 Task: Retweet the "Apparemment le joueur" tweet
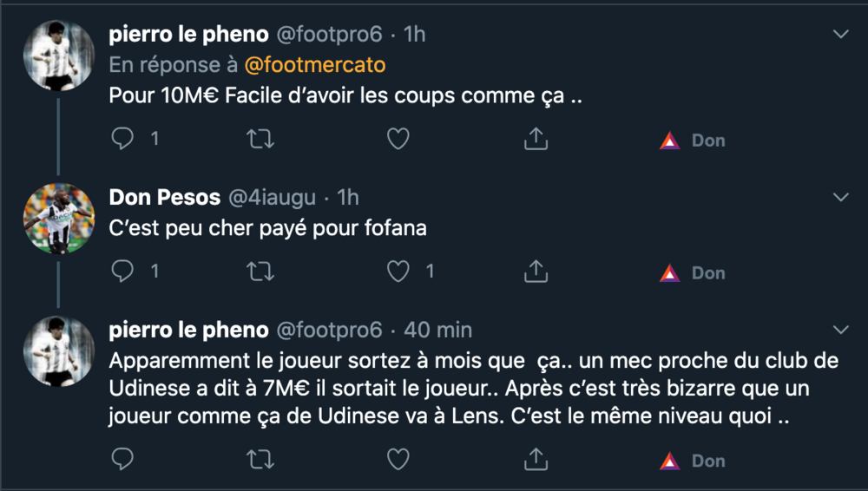coord(260,460)
